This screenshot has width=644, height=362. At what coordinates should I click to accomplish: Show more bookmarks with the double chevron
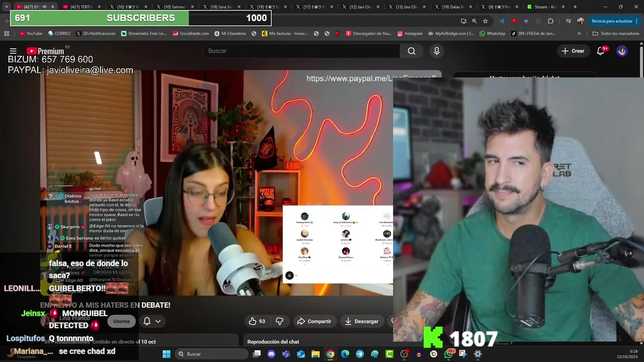[x=579, y=34]
